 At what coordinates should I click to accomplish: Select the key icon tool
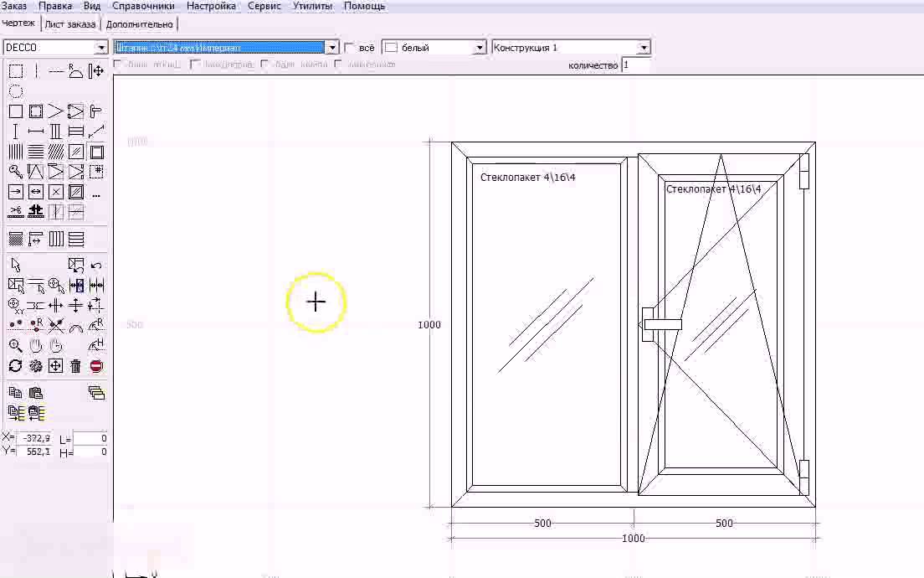[16, 172]
